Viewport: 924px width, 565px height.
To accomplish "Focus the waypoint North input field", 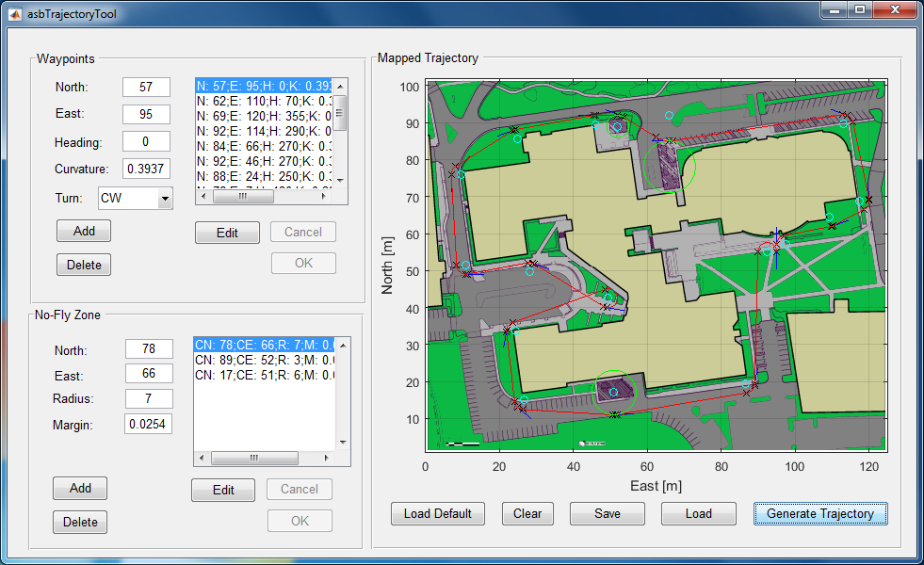I will [146, 88].
